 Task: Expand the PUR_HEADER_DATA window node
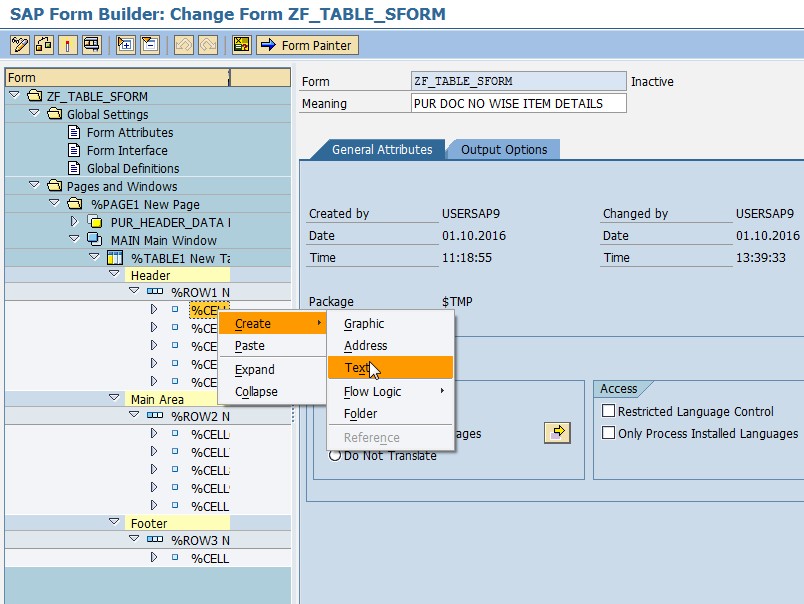pyautogui.click(x=74, y=222)
